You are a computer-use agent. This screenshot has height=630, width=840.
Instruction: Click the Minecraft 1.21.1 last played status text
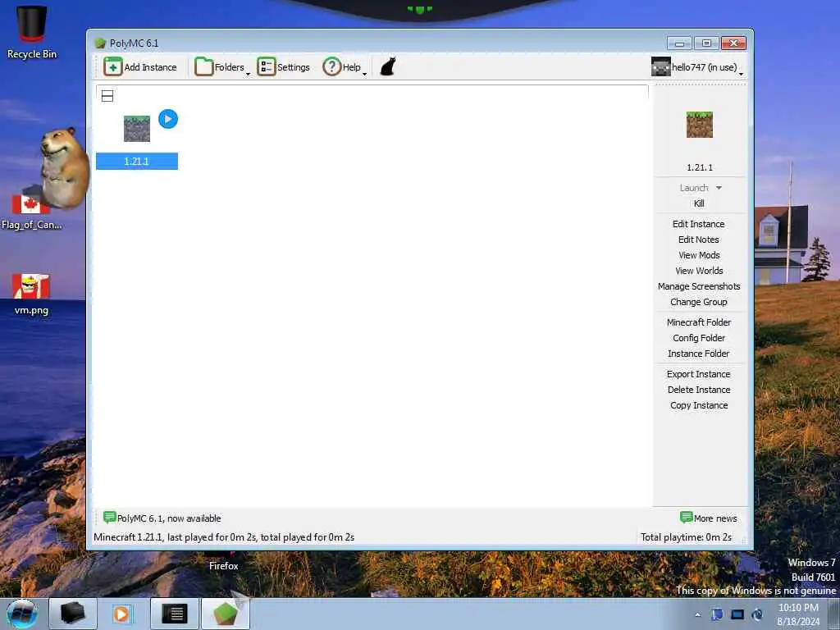tap(224, 536)
